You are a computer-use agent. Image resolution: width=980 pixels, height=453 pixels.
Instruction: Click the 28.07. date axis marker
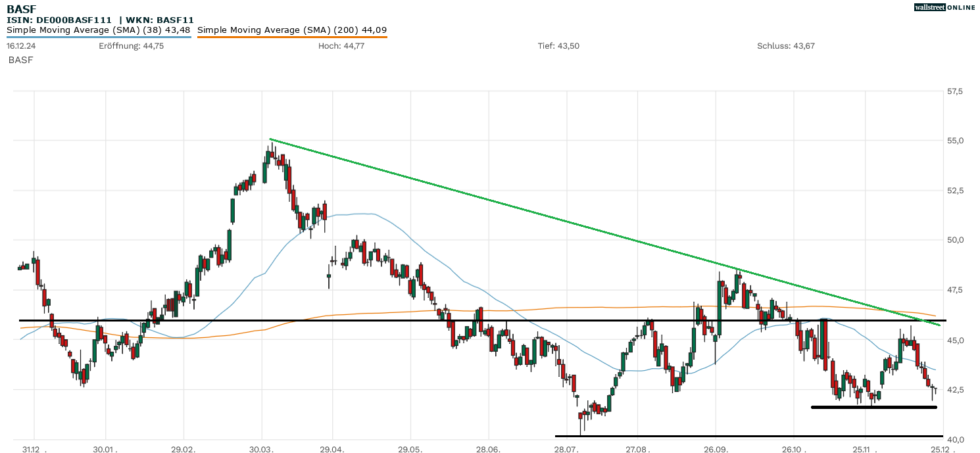tap(566, 449)
